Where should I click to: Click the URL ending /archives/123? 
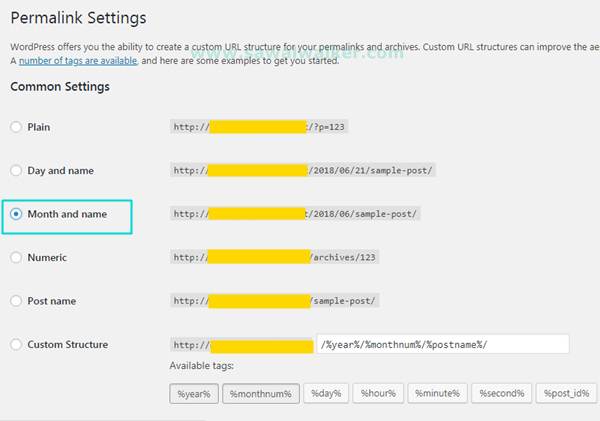(274, 257)
